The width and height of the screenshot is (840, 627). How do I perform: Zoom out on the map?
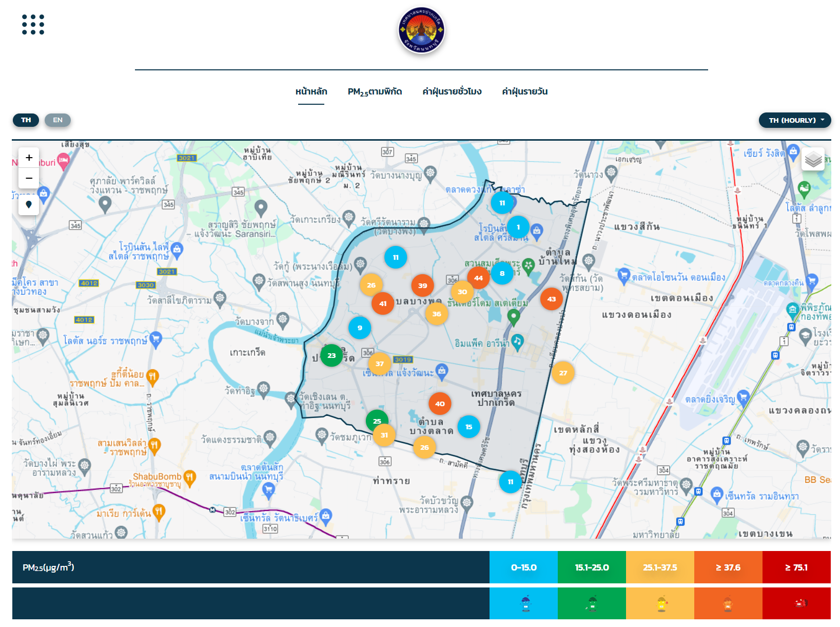29,178
